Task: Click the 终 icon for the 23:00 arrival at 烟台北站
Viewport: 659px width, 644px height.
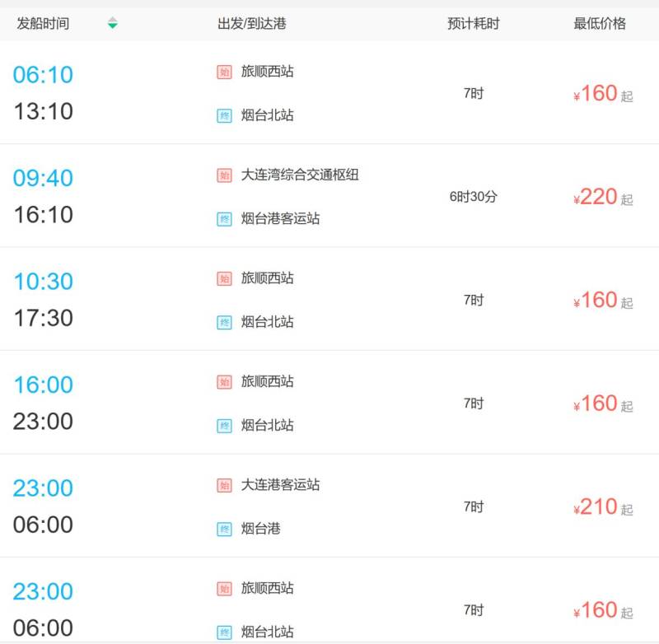Action: pos(224,426)
